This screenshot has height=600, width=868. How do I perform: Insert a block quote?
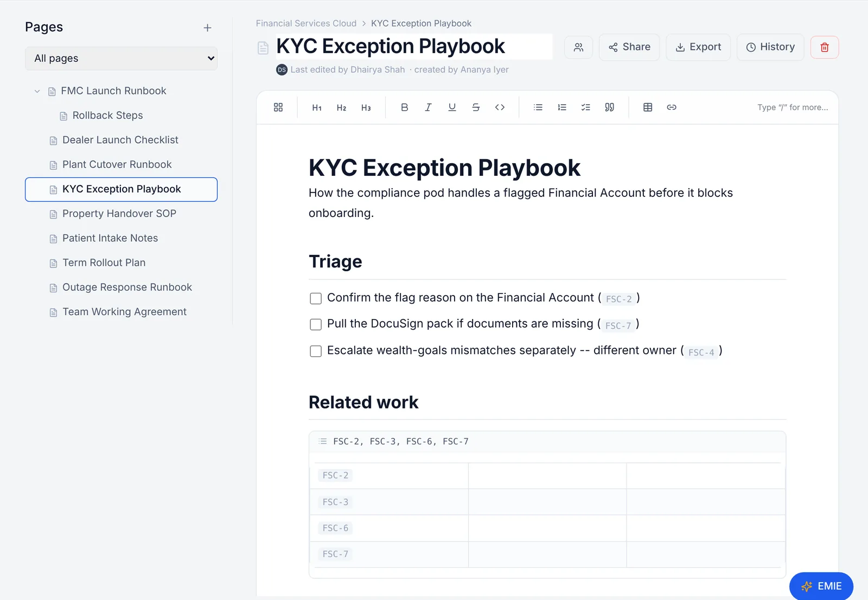610,107
